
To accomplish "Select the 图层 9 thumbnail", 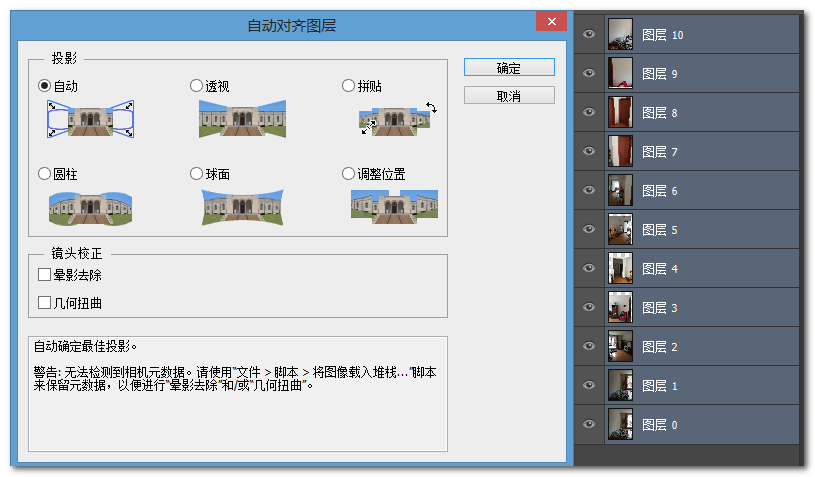I will pyautogui.click(x=621, y=73).
